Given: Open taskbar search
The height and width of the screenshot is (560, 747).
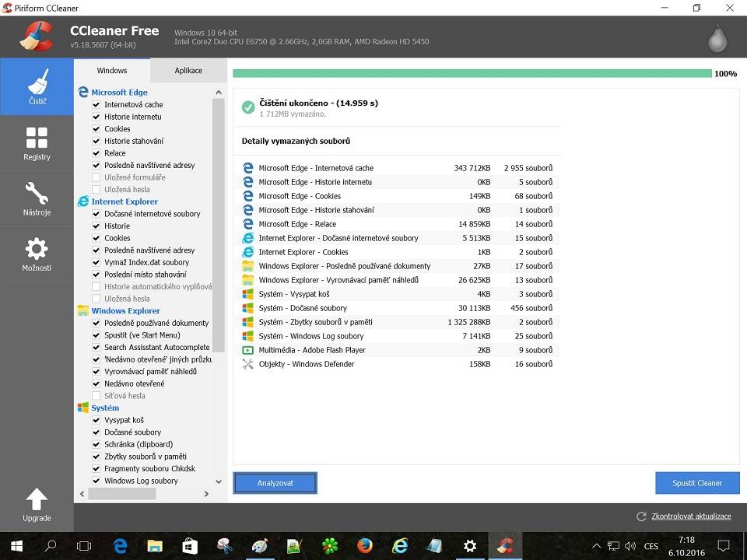Looking at the screenshot, I should click(51, 546).
